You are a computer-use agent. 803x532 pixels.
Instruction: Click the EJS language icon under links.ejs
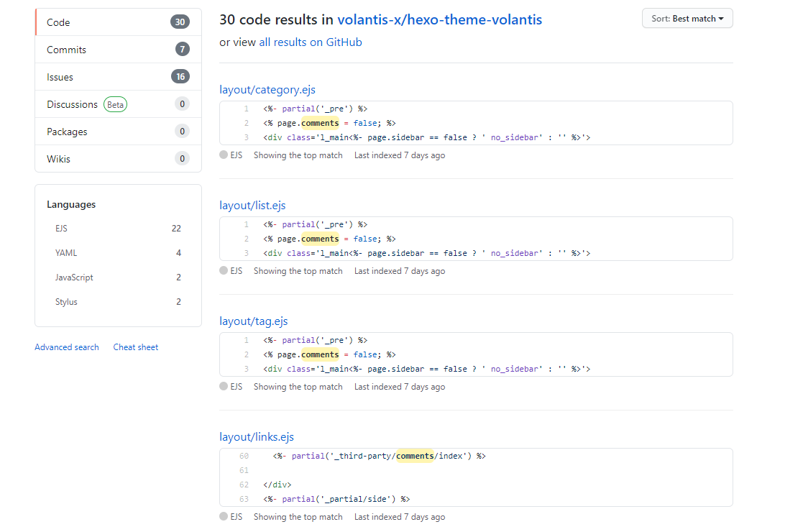click(224, 516)
